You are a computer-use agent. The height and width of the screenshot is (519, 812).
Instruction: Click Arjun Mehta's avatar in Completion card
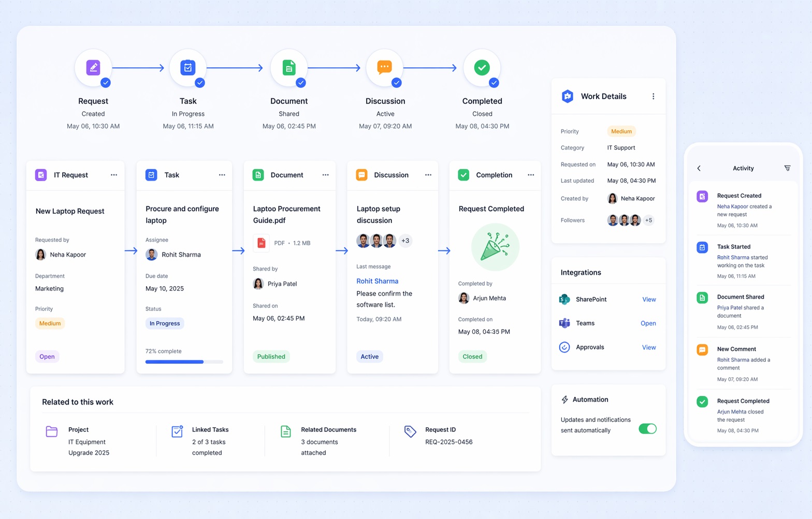click(463, 298)
